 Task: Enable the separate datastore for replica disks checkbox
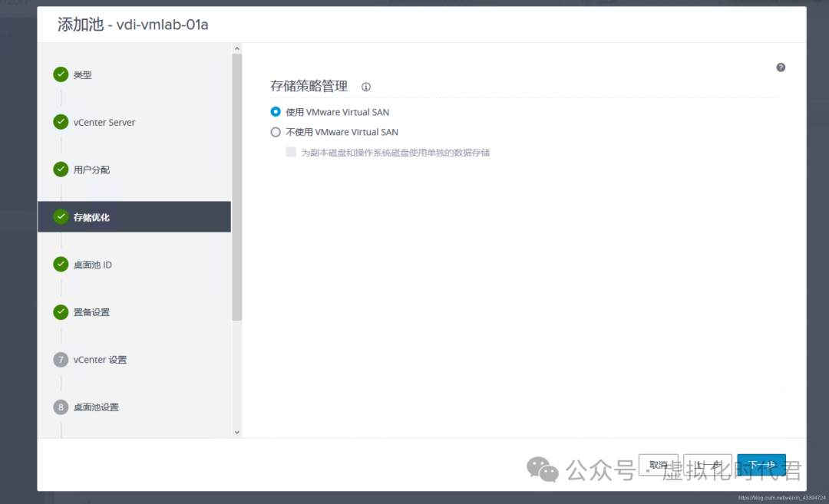click(x=291, y=152)
